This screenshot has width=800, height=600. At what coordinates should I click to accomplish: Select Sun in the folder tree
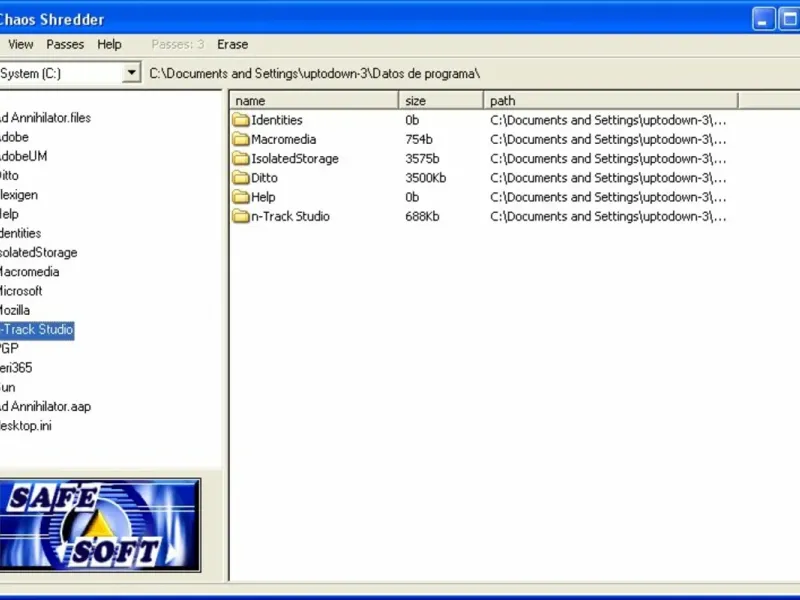tap(8, 387)
